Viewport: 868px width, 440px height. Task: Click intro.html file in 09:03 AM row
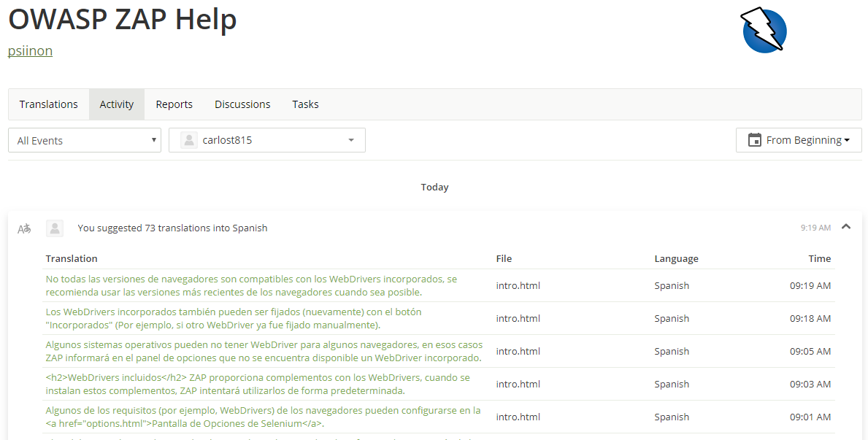tap(518, 384)
